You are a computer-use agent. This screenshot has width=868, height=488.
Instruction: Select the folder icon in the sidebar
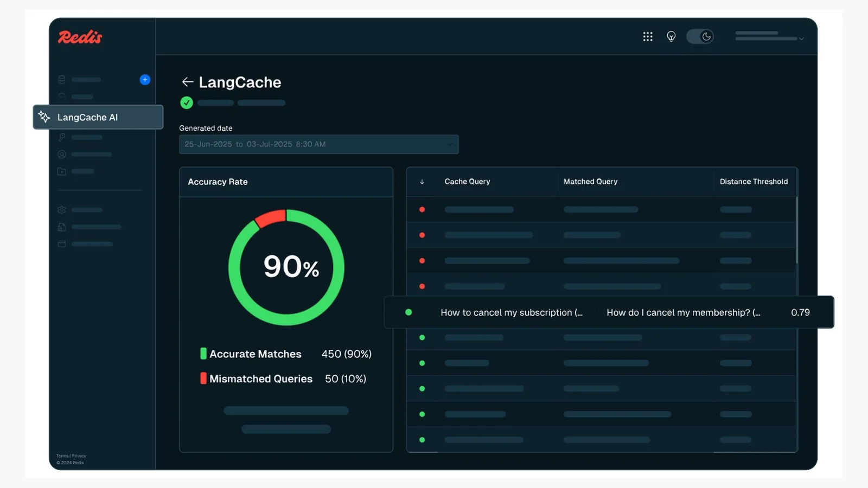pyautogui.click(x=62, y=171)
